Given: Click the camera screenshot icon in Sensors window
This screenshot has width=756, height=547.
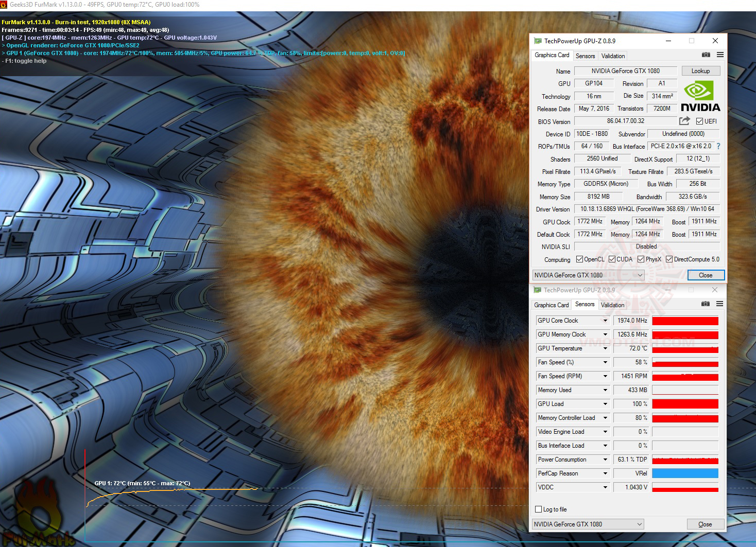Looking at the screenshot, I should click(706, 304).
